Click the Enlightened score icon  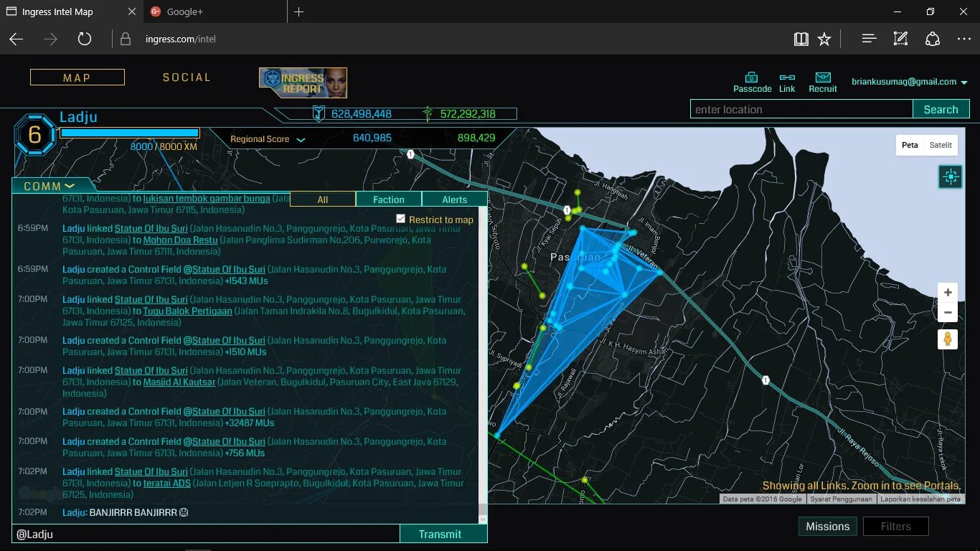click(x=428, y=113)
